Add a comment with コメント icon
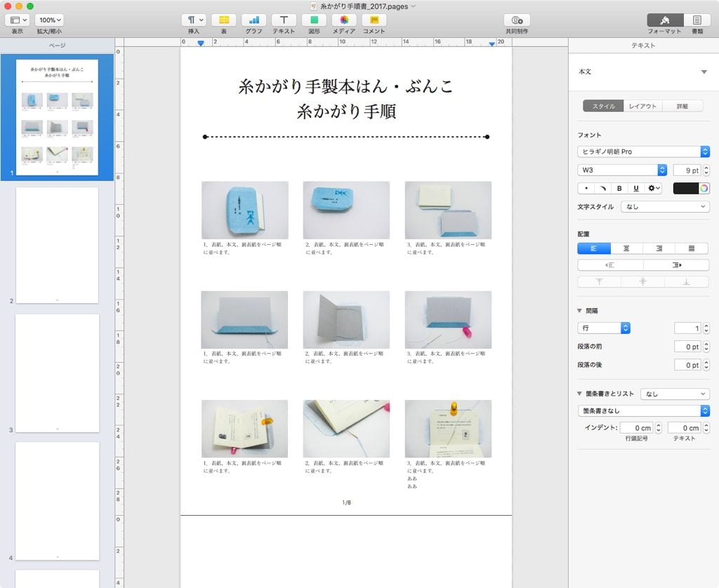 coord(374,20)
